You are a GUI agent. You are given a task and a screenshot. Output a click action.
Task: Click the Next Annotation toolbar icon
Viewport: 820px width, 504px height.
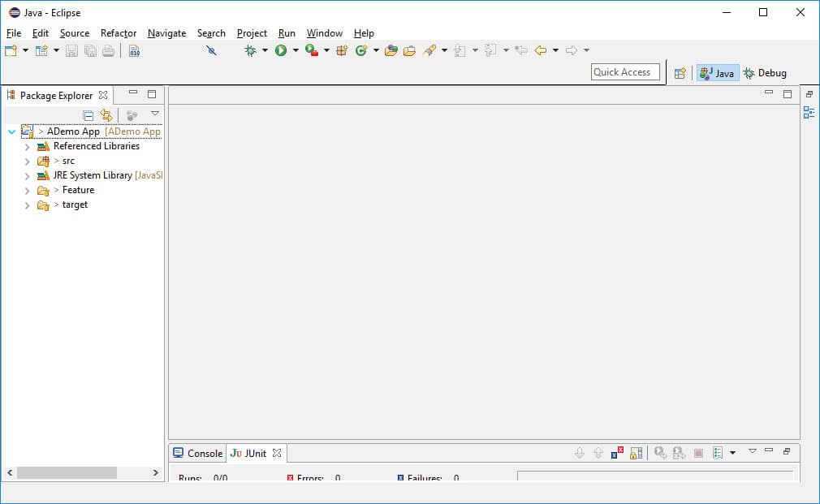coord(460,50)
